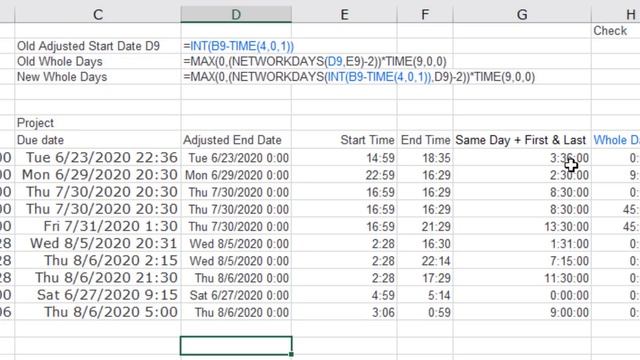
Task: Select column G value 7:15:00
Action: [x=569, y=261]
